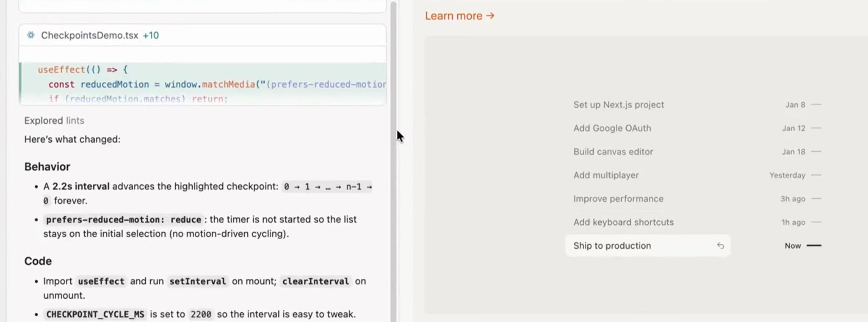Select the Ship to production checkpoint
868x322 pixels.
647,246
